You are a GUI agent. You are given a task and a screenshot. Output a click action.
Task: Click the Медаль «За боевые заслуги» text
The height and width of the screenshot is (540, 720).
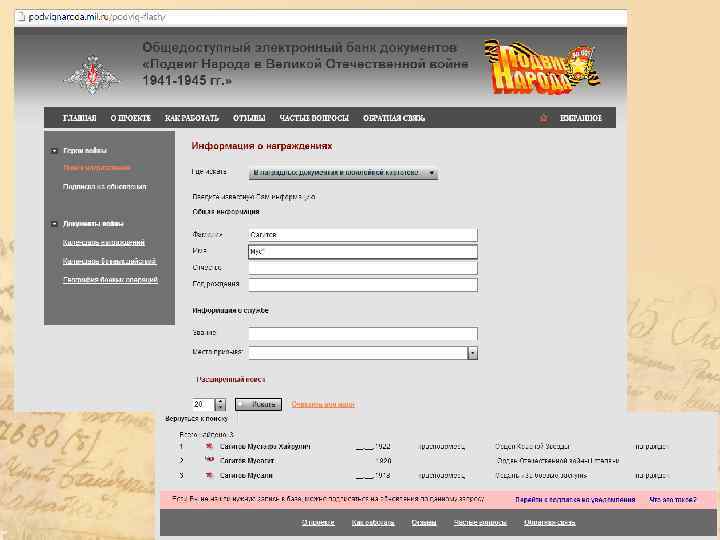click(x=541, y=475)
